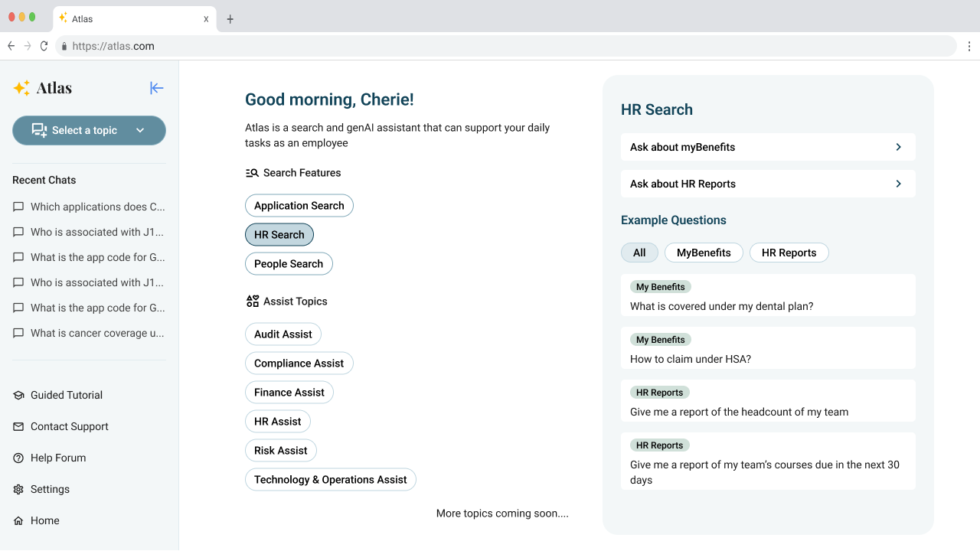Screen dimensions: 980x551
Task: Select the HR Reports filter chip
Action: pyautogui.click(x=789, y=253)
